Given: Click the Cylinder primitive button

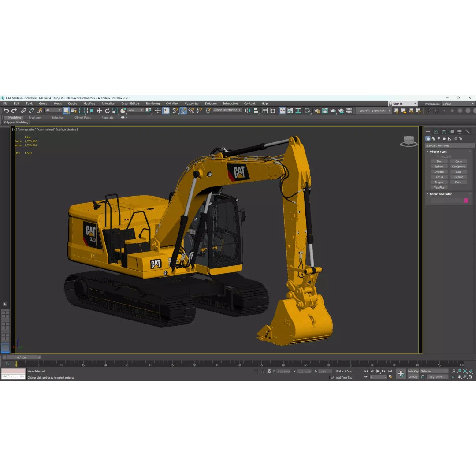Looking at the screenshot, I should (439, 172).
